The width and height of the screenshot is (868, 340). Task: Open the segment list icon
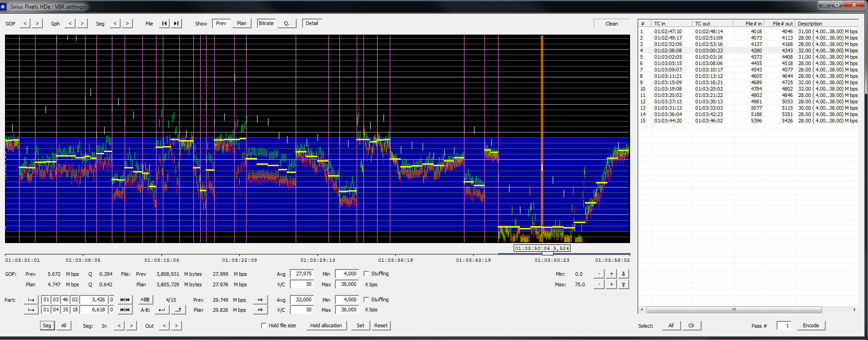(145, 299)
